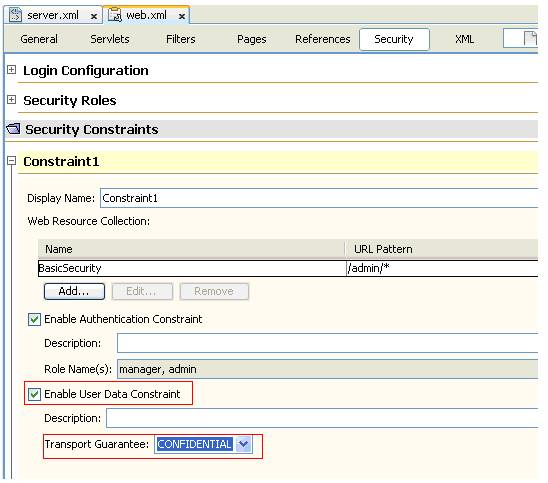Click the Security Constraints folder icon
548x483 pixels.
13,129
